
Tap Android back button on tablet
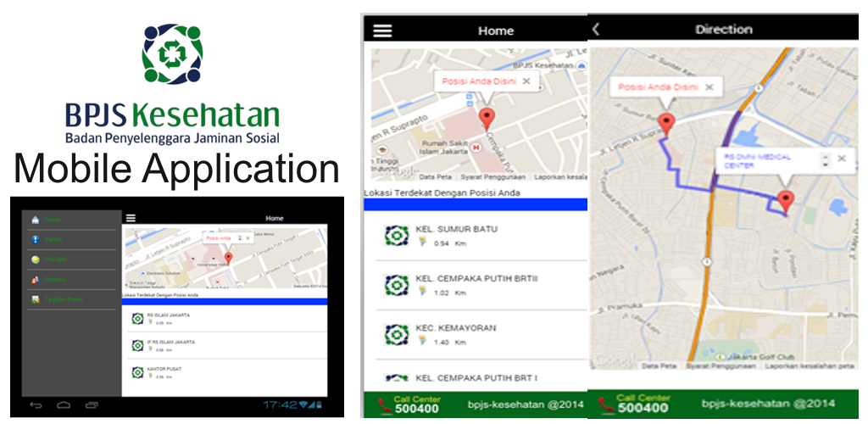[36, 405]
